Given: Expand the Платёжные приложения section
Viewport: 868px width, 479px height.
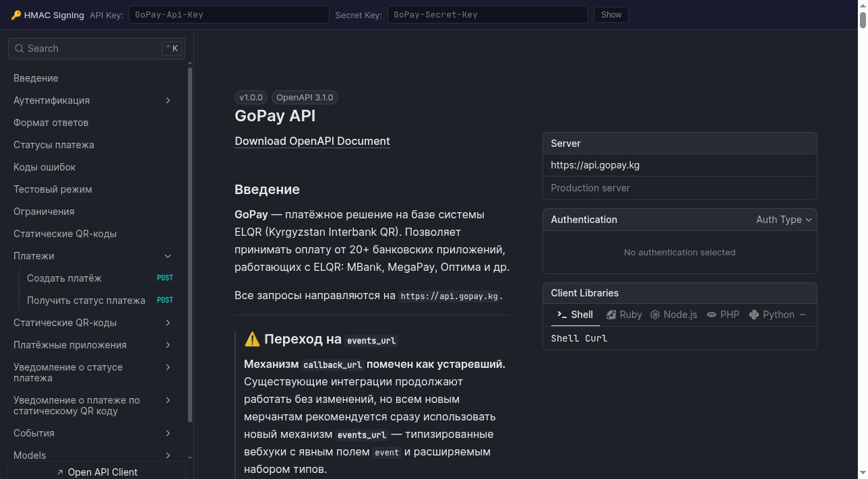Looking at the screenshot, I should (x=168, y=345).
